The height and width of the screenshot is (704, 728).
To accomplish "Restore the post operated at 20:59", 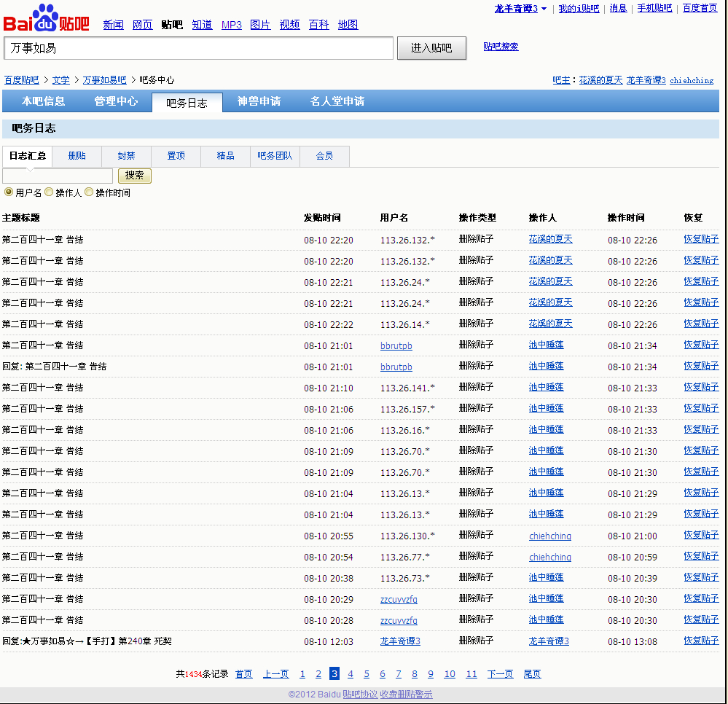I will (x=701, y=556).
